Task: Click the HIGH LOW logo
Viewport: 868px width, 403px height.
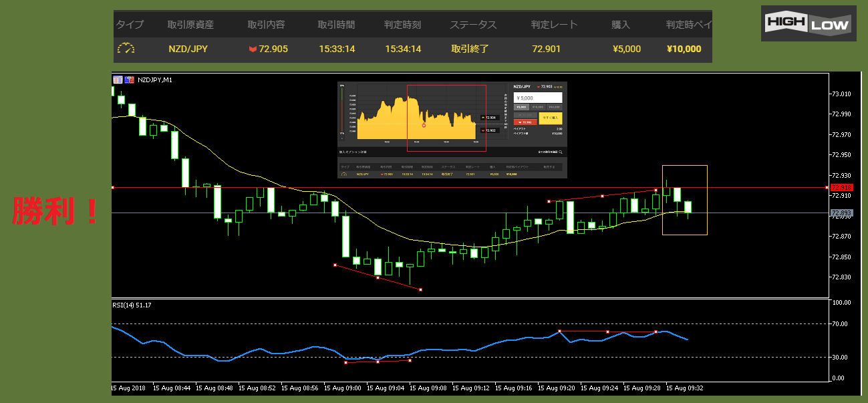Action: tap(809, 24)
